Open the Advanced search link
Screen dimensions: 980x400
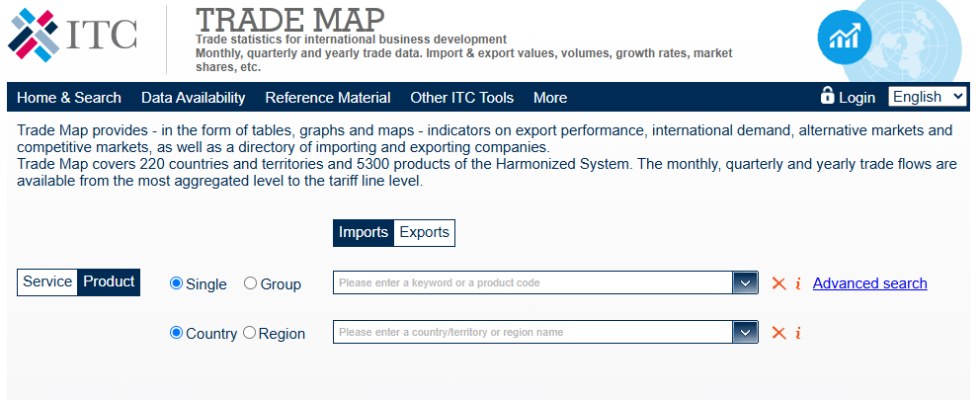coord(869,283)
